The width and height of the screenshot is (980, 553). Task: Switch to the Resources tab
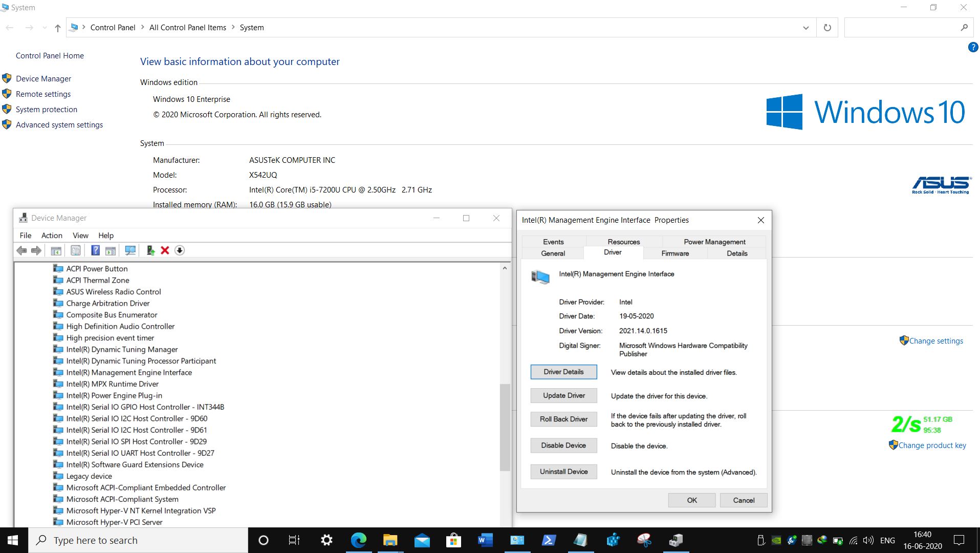coord(624,242)
